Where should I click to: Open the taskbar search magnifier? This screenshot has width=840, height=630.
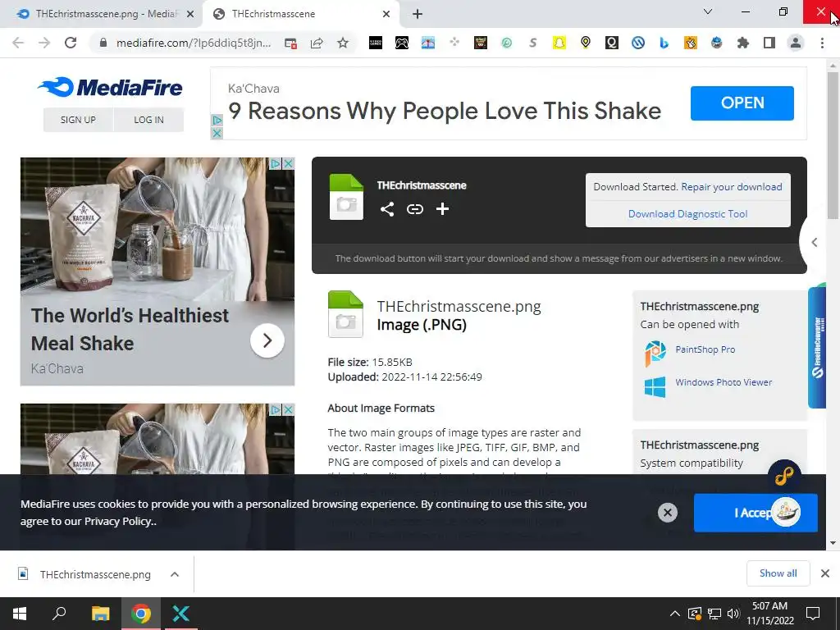pyautogui.click(x=59, y=614)
